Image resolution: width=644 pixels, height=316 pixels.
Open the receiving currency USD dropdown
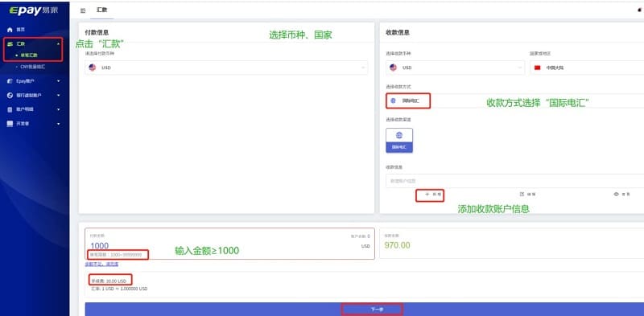455,68
